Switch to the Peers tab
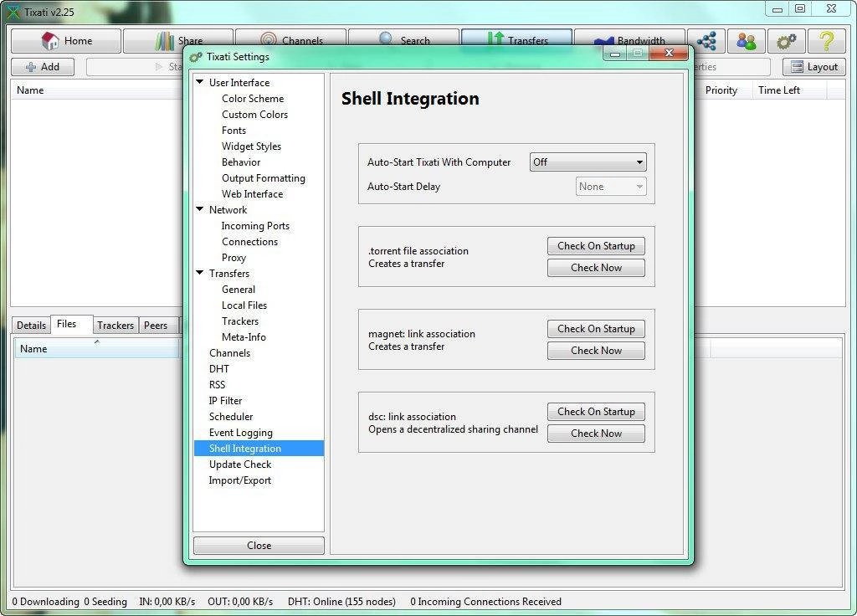Image resolution: width=857 pixels, height=616 pixels. (x=159, y=326)
